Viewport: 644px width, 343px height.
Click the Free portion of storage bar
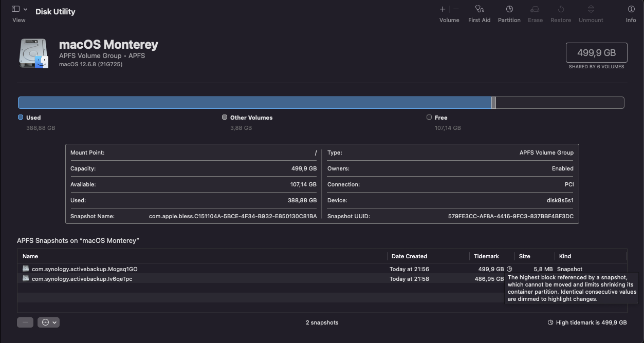pyautogui.click(x=560, y=103)
